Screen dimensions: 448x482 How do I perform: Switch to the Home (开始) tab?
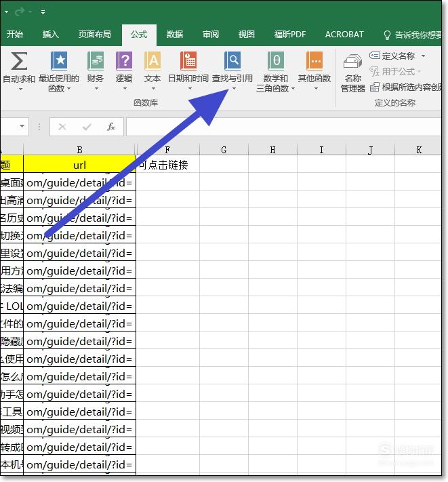point(14,34)
